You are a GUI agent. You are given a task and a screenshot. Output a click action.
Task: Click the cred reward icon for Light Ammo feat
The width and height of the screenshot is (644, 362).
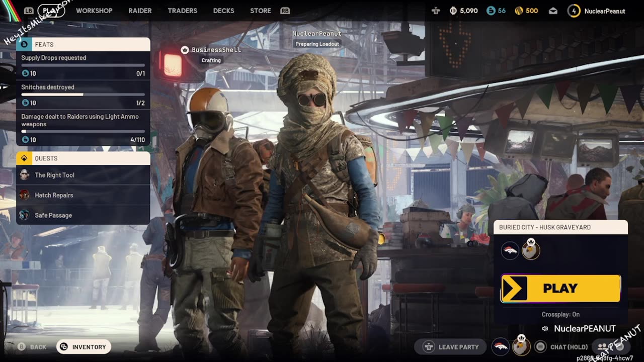(25, 139)
